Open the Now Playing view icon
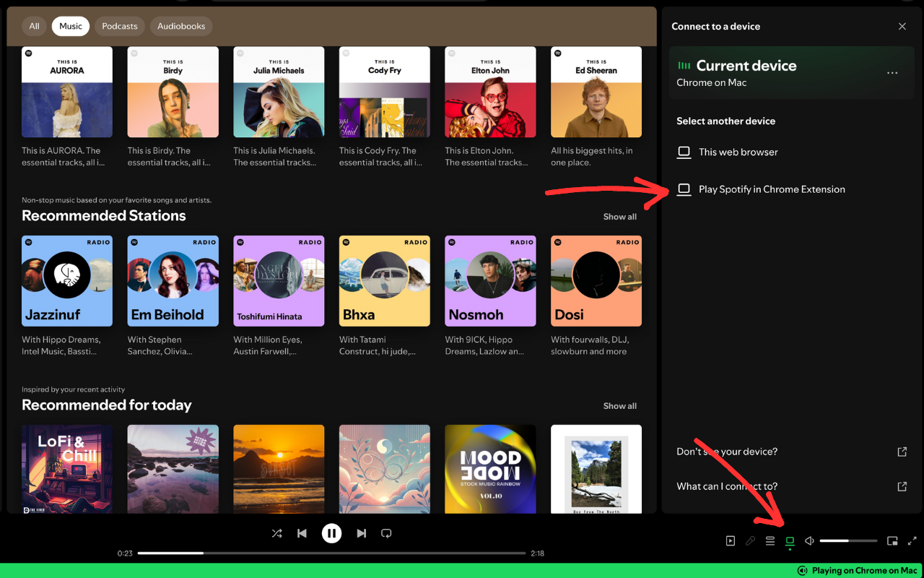 point(731,540)
